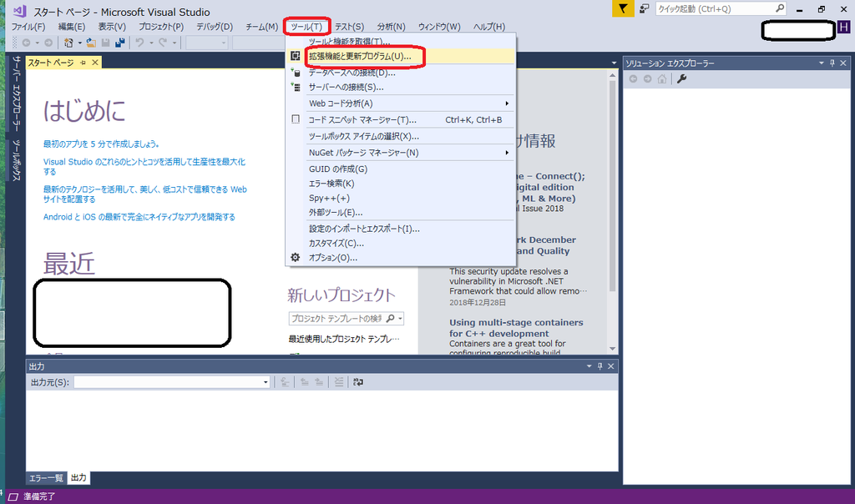855x504 pixels.
Task: Click the Open File folder icon
Action: (91, 43)
